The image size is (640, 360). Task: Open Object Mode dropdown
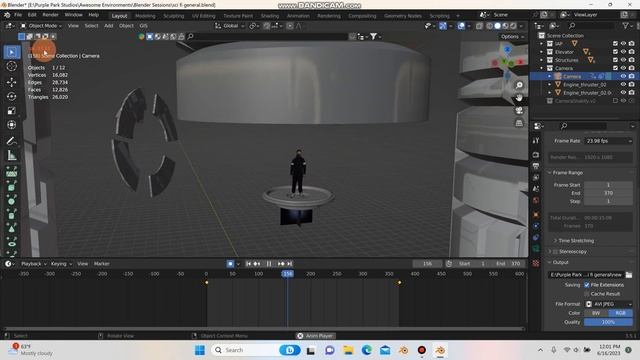click(41, 26)
